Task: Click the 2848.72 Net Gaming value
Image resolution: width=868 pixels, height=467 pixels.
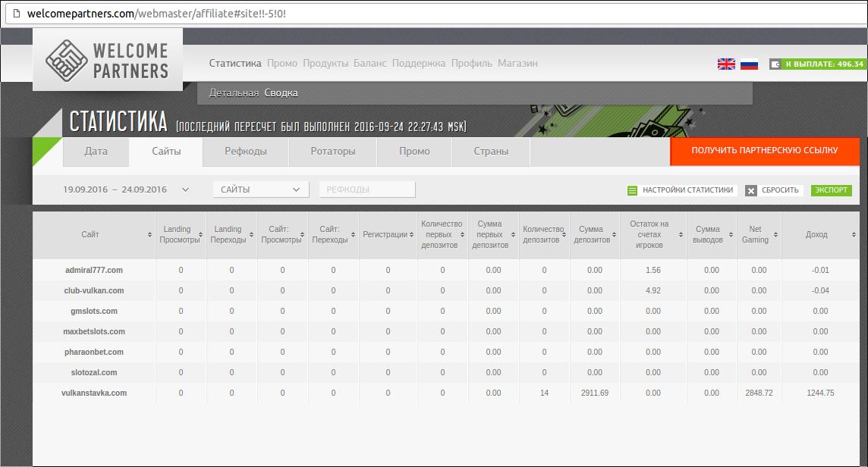Action: [759, 393]
